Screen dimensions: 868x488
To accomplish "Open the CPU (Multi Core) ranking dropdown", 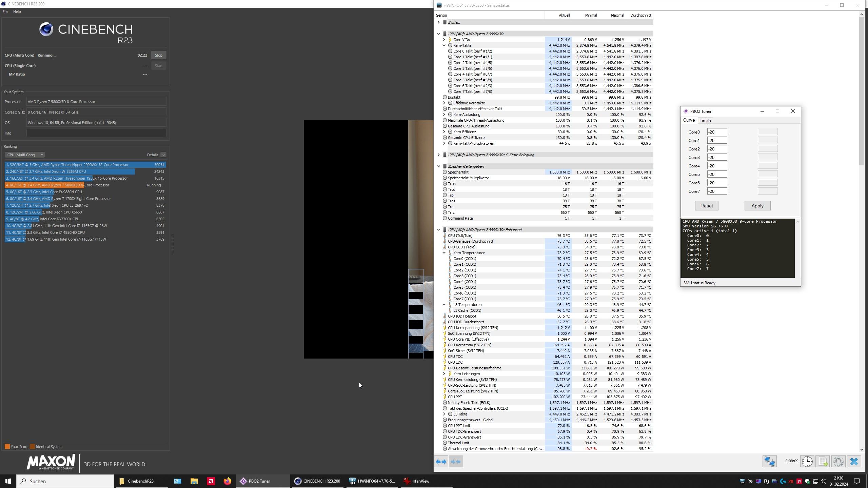I will (25, 155).
